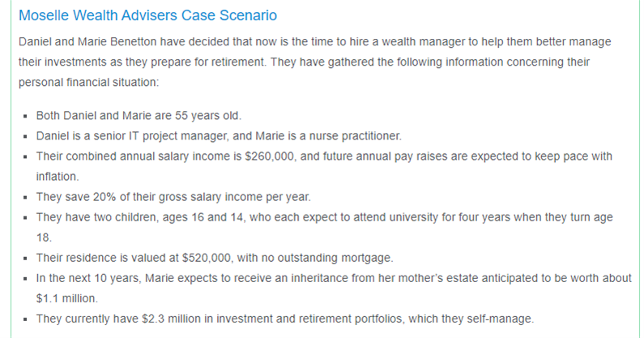Click the word inflation in the salary bullet

[x=58, y=175]
